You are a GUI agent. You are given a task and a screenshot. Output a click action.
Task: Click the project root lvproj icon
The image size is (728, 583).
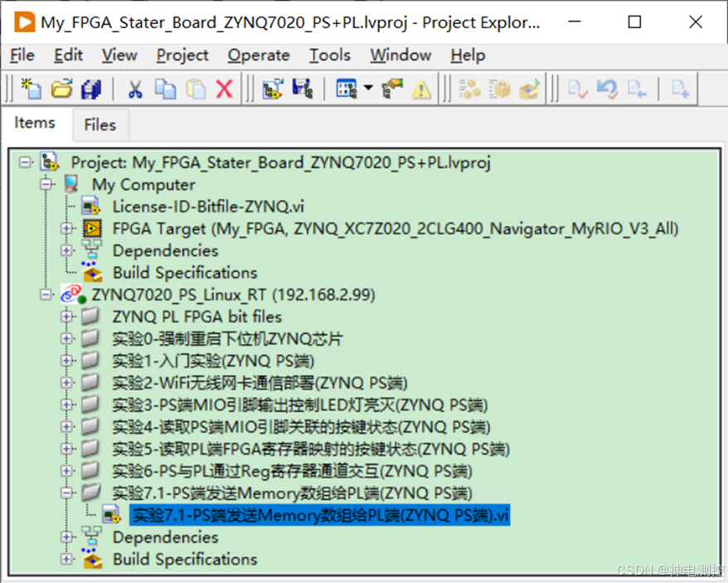(50, 162)
